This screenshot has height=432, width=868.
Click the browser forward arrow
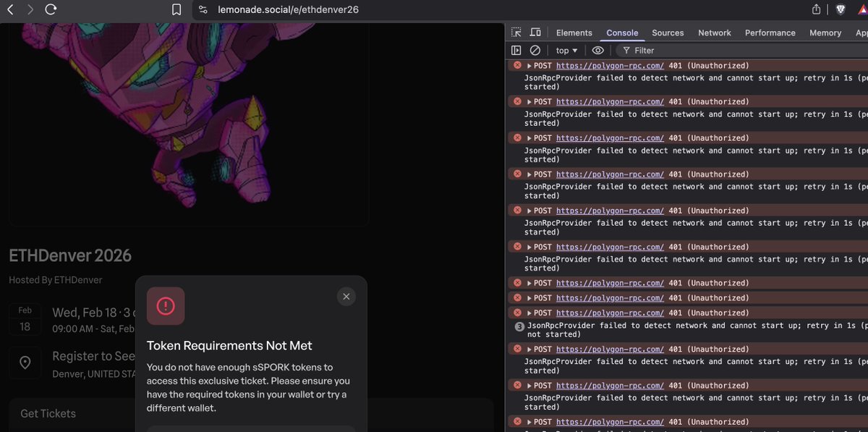pos(30,9)
